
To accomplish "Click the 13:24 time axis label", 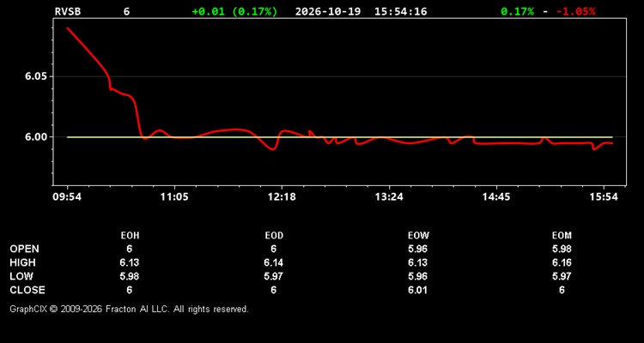I will [389, 197].
